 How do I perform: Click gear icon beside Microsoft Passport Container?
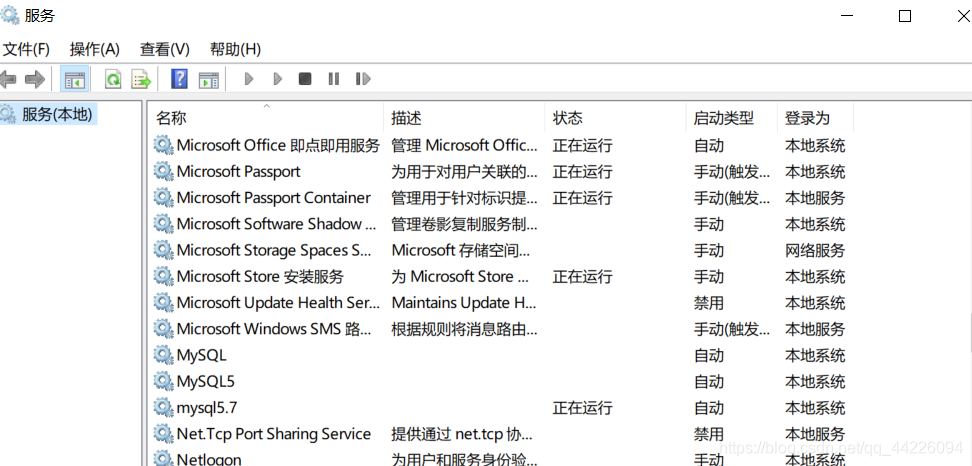click(163, 198)
